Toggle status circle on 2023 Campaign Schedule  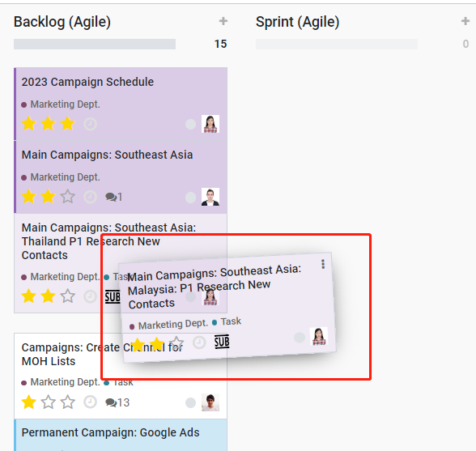pos(191,124)
